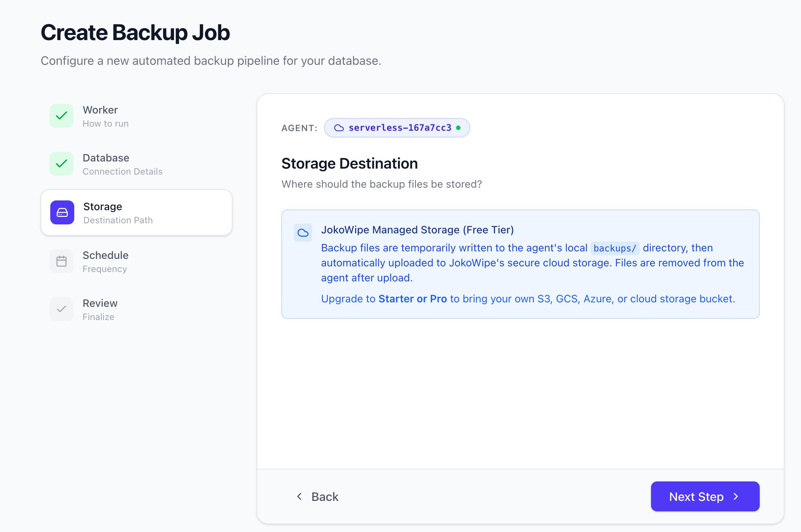Click the Create Backup Job title
Image resolution: width=801 pixels, height=532 pixels.
tap(135, 33)
